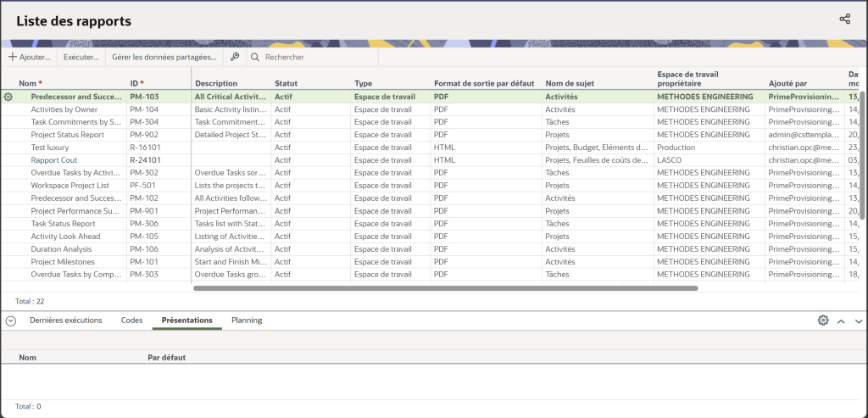Open the wrench settings icon in toolbar
Image resolution: width=868 pixels, height=418 pixels.
(x=235, y=57)
